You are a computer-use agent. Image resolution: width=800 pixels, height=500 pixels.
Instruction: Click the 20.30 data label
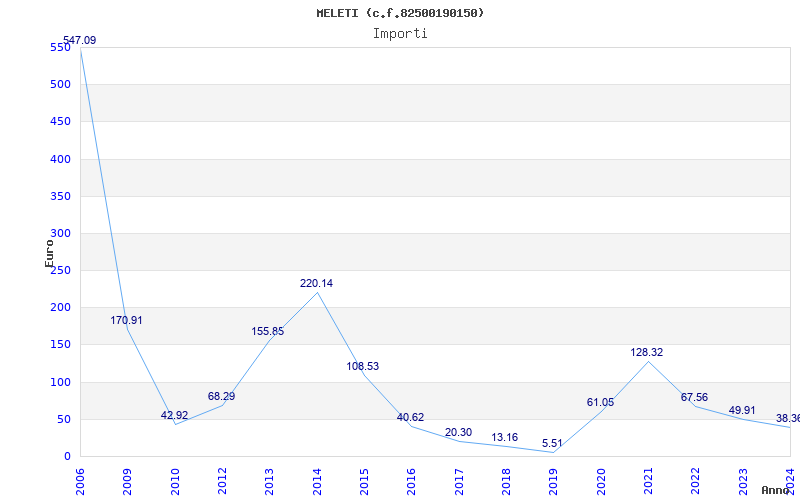coord(458,432)
